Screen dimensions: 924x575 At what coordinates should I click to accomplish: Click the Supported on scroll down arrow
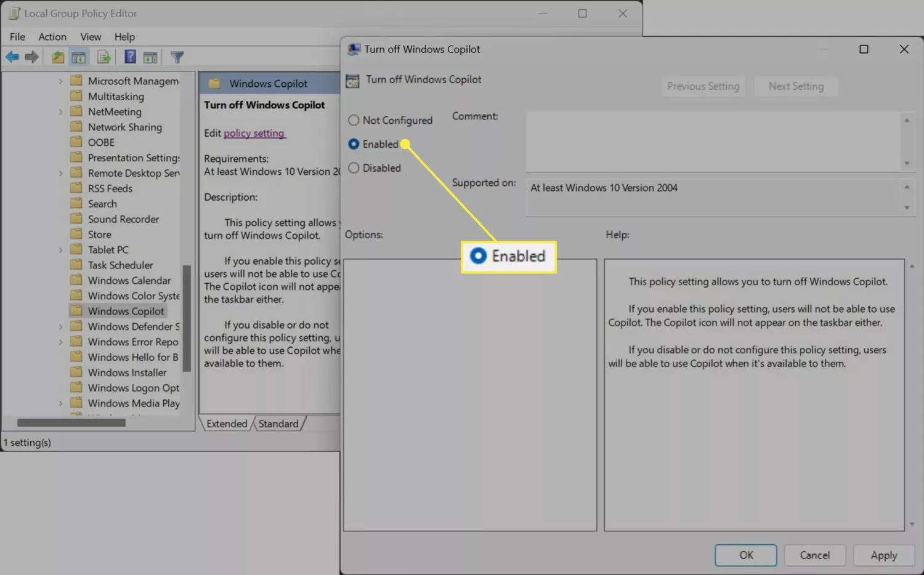907,208
